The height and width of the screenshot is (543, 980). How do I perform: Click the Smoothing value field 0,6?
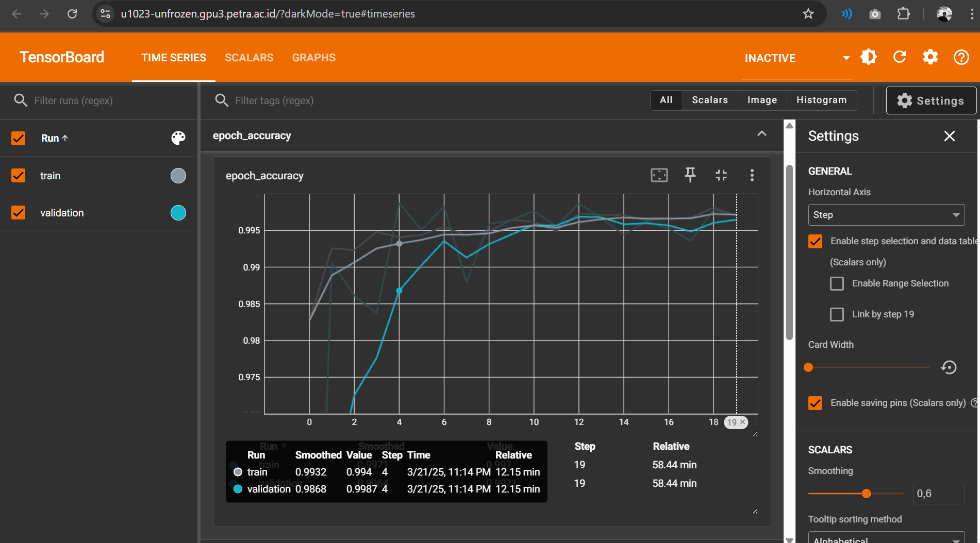[x=939, y=494]
